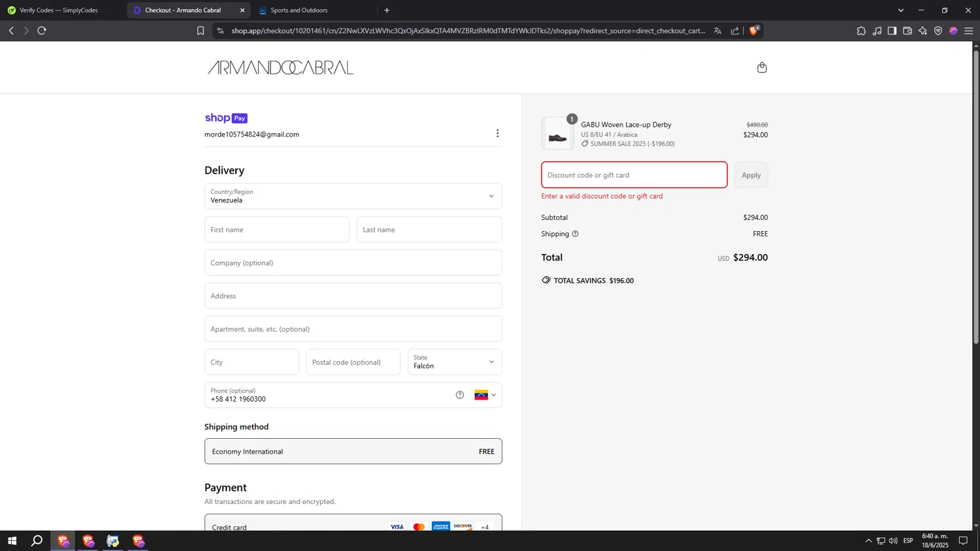Click the TOTAL SAVINGS $196.00 text

594,281
